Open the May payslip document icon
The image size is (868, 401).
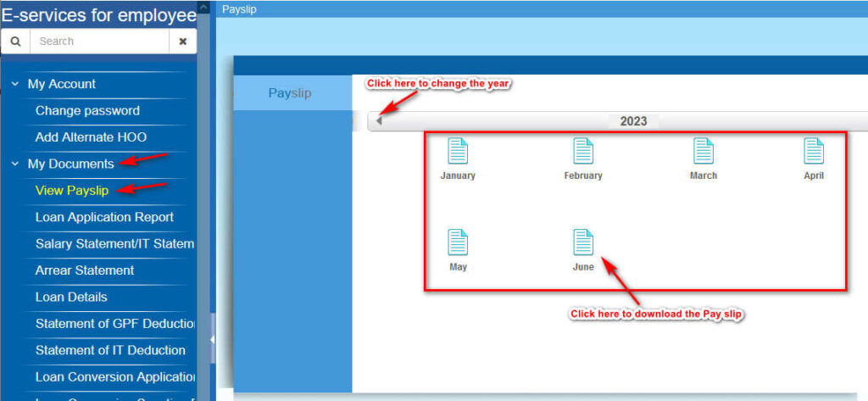[x=458, y=242]
